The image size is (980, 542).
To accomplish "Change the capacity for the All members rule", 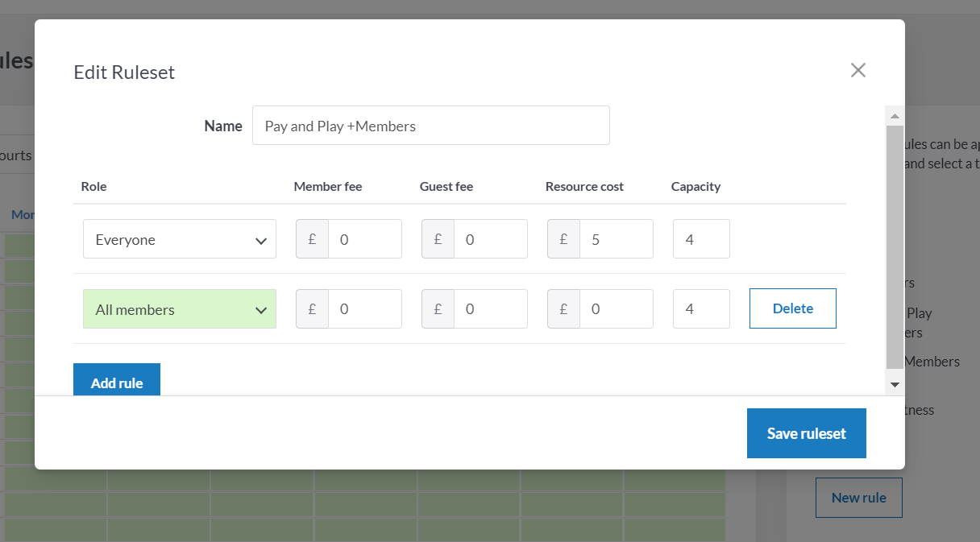I will point(700,309).
